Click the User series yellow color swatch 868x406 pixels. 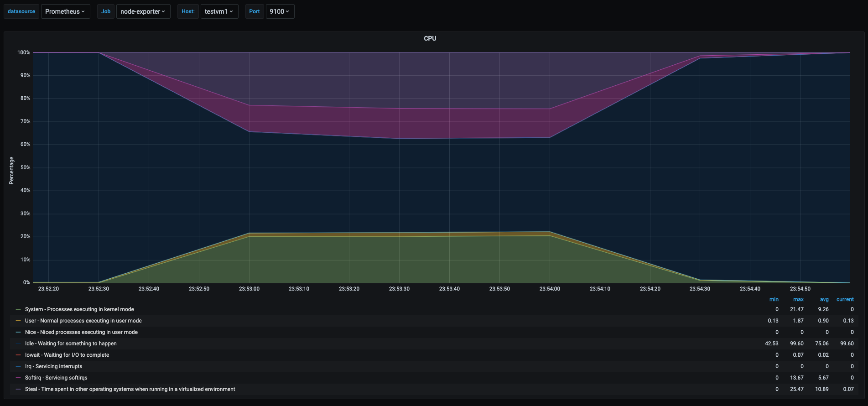pos(18,321)
